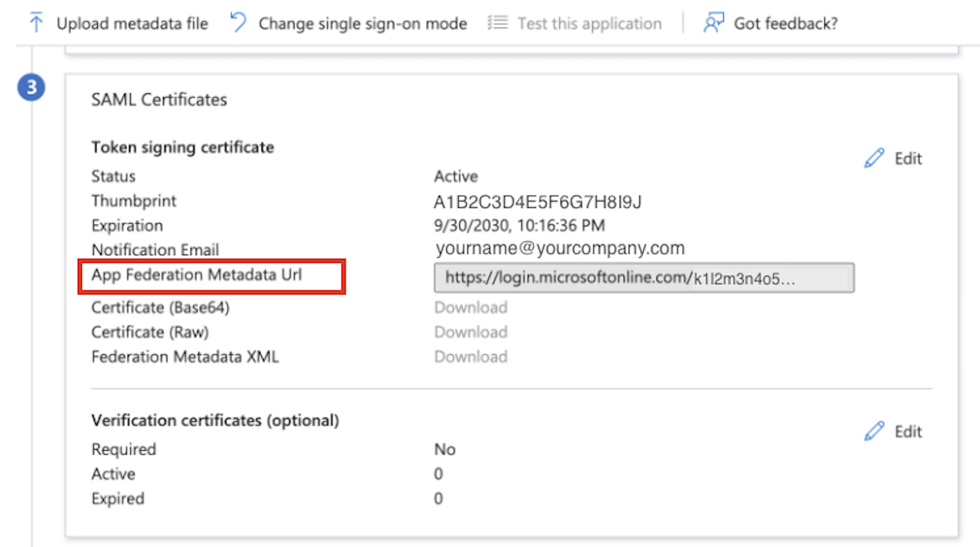Download the Certificate (Base64)

tap(471, 308)
